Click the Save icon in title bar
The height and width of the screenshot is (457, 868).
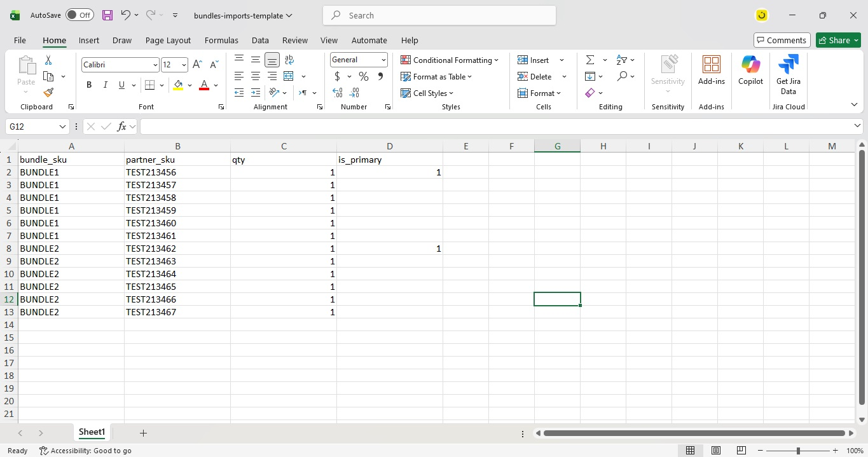tap(107, 15)
